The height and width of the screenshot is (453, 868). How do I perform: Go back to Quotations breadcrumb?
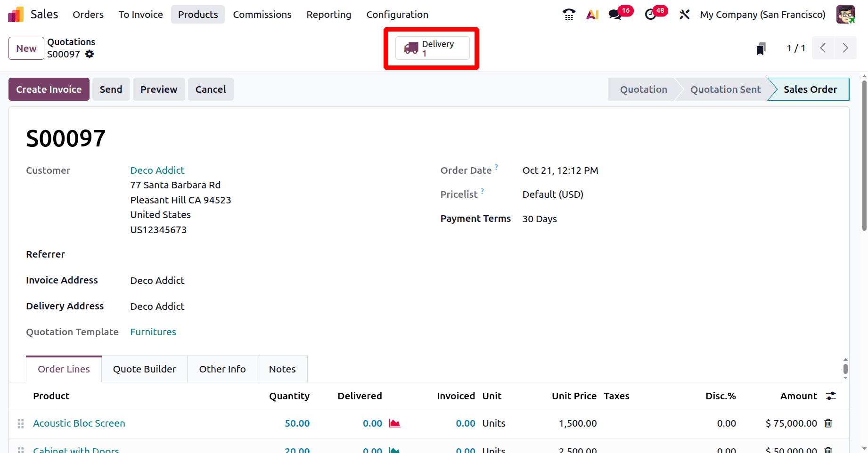(71, 42)
